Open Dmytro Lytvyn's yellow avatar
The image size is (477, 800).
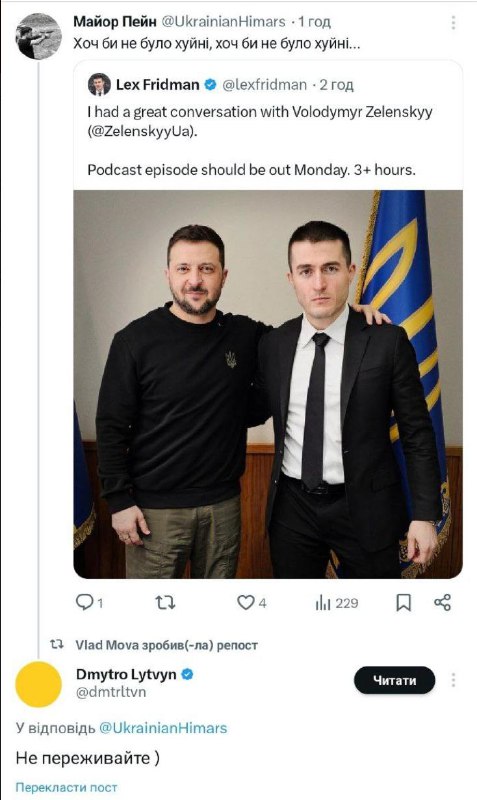[x=38, y=684]
